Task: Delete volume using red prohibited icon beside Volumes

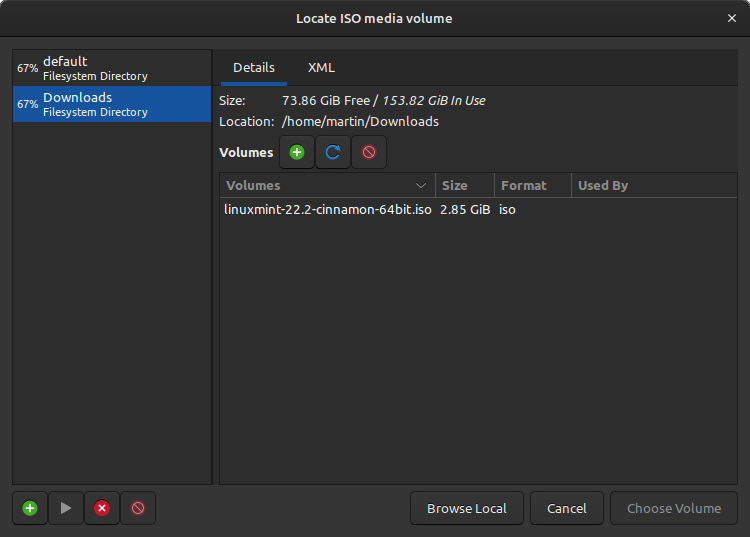Action: pyautogui.click(x=369, y=152)
